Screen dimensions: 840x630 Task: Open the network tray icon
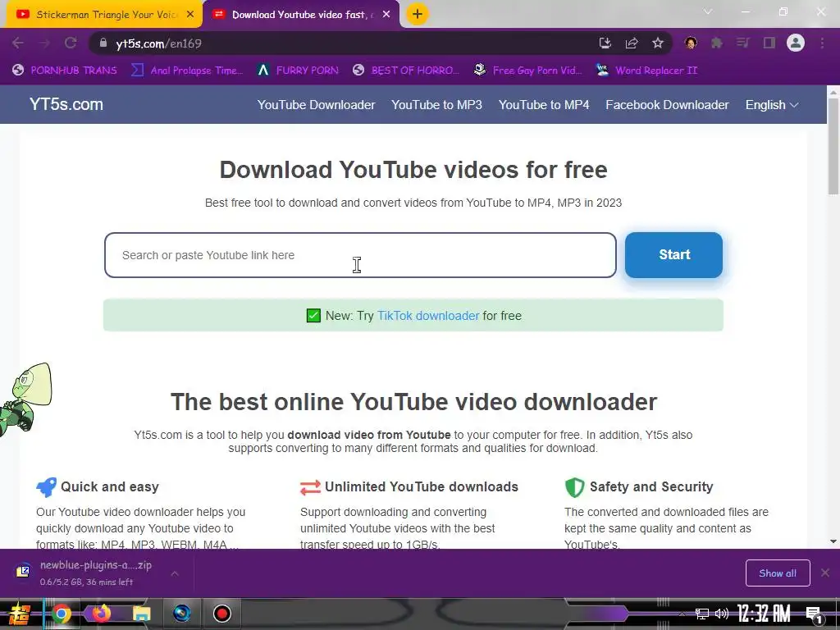coord(702,614)
